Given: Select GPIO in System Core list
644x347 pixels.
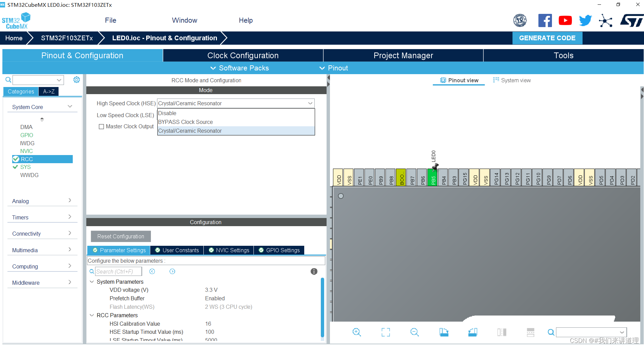Looking at the screenshot, I should coord(27,135).
